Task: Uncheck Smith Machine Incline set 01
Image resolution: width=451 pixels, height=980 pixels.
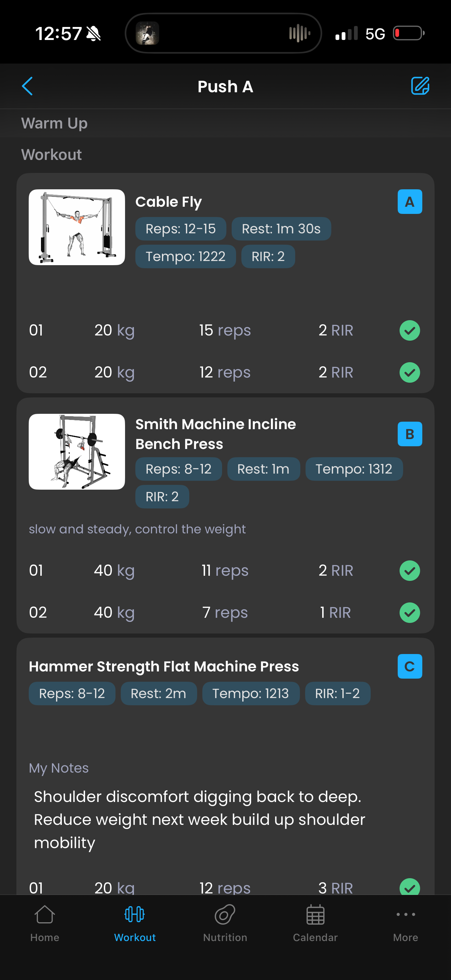Action: click(410, 570)
